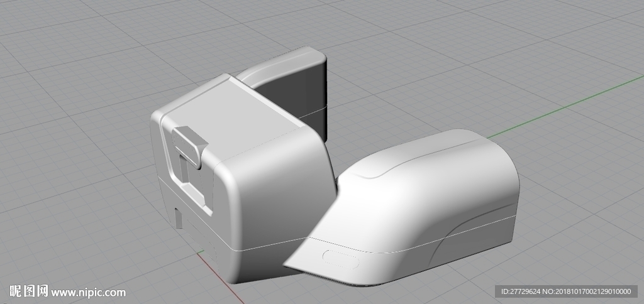Image resolution: width=644 pixels, height=304 pixels.
Task: Click the small vertical notch on left box base
Action: [x=178, y=218]
